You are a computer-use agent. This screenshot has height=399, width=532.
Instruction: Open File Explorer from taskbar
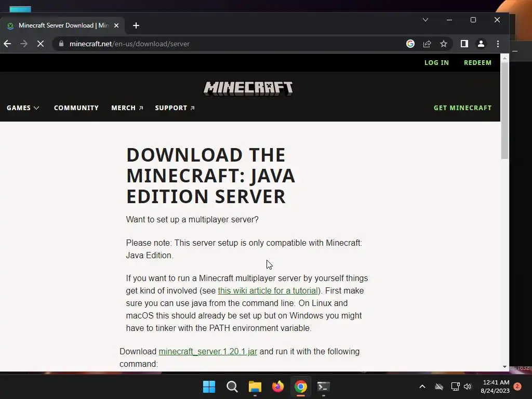coord(255,387)
